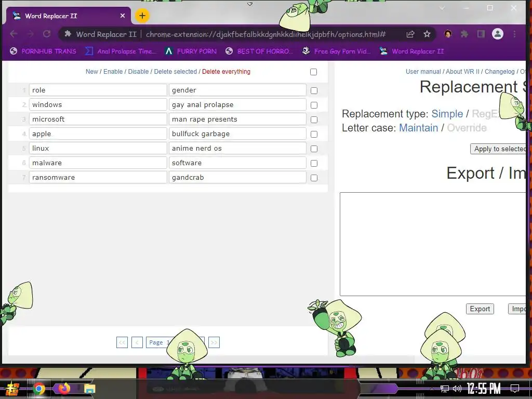
Task: Edit the 'ransomware' search field
Action: tap(98, 178)
